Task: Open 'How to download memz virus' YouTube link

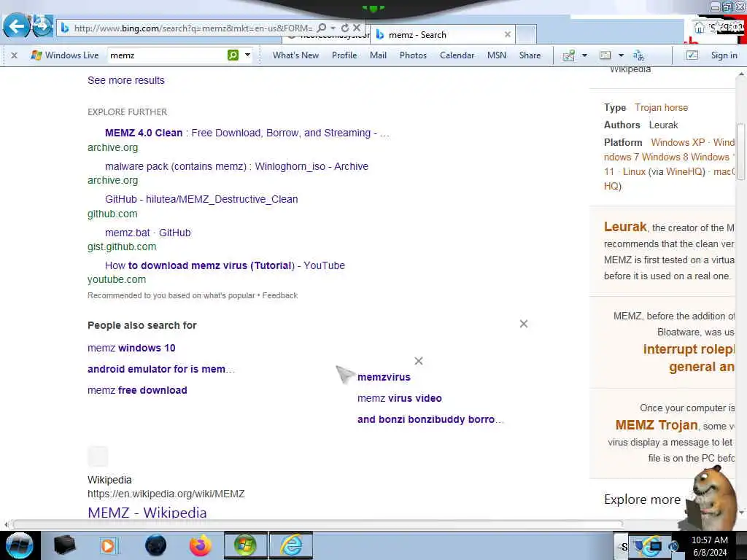Action: click(x=225, y=265)
